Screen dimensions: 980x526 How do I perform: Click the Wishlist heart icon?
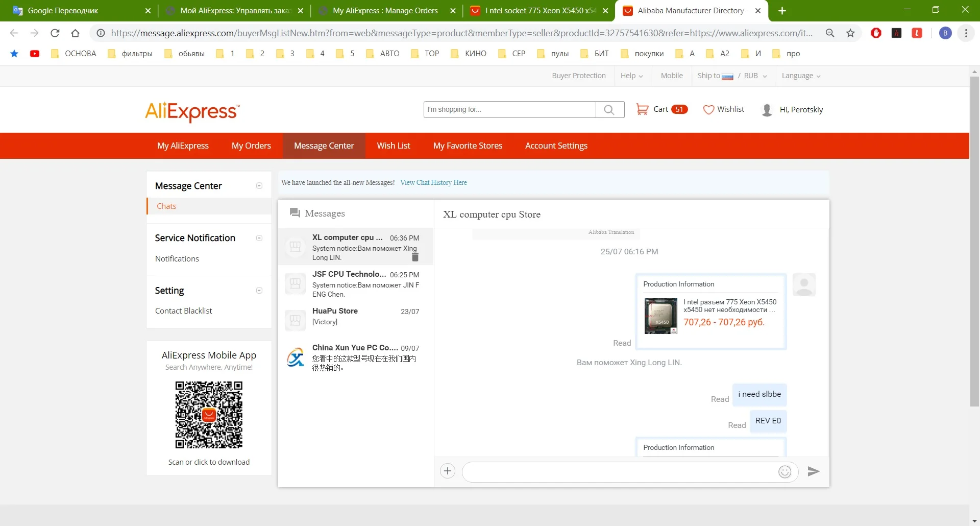[x=708, y=110]
